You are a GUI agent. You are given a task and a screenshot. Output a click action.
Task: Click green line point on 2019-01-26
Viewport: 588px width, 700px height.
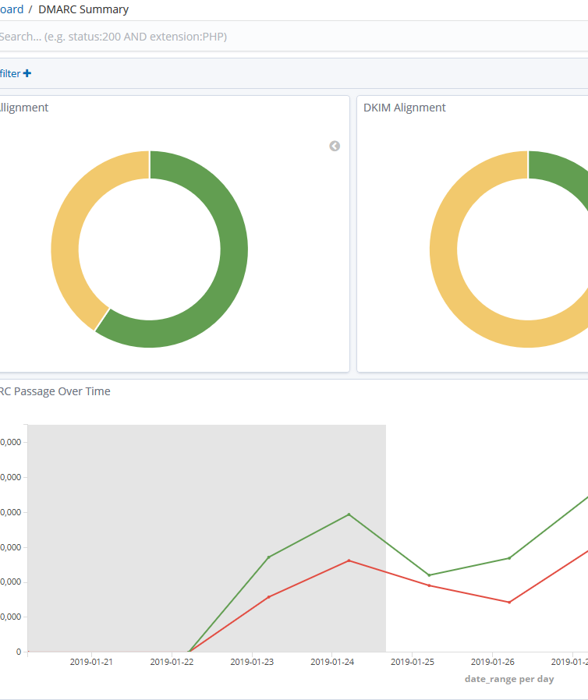(x=509, y=558)
